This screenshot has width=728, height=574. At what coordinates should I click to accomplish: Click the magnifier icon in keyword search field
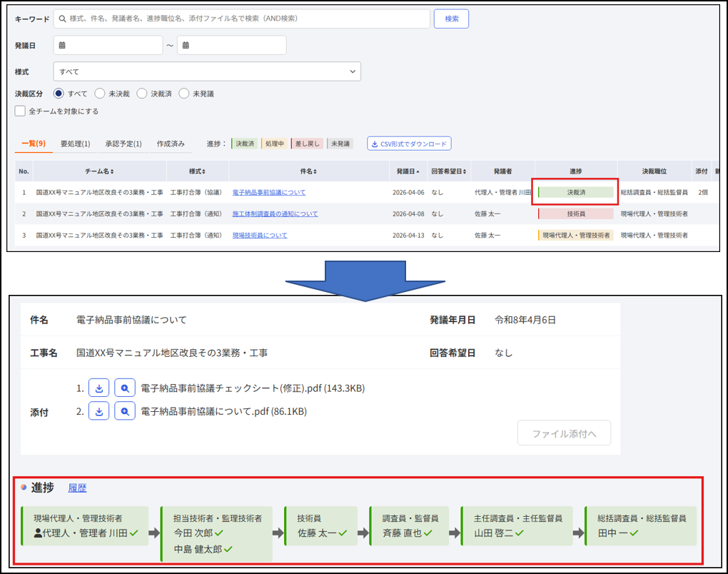pos(62,19)
